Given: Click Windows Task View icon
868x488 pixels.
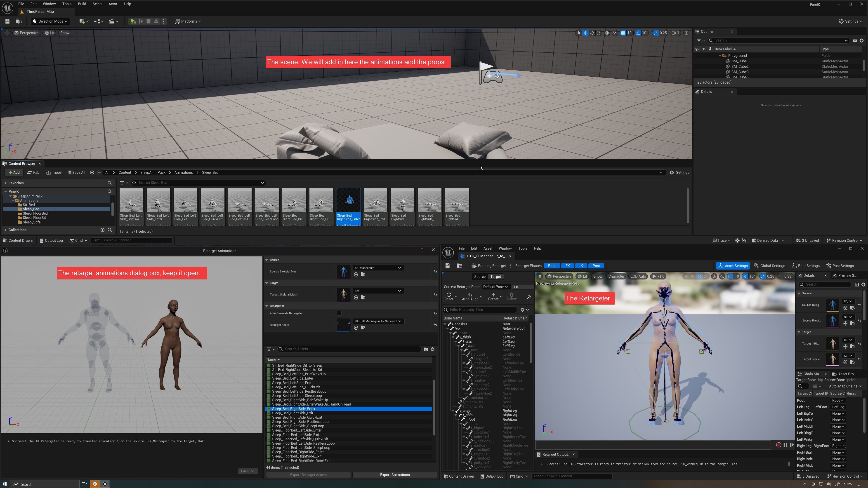Looking at the screenshot, I should pos(84,484).
